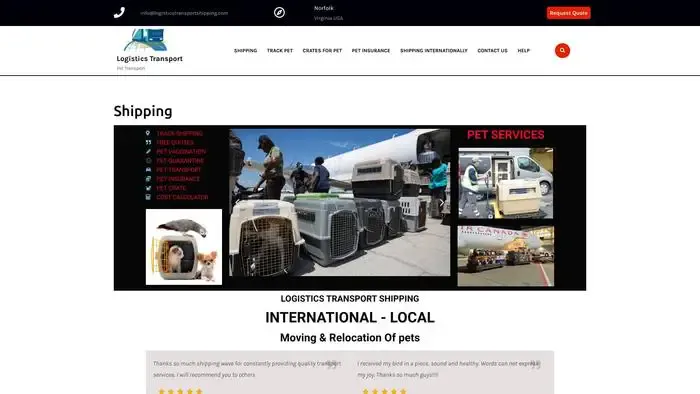Image resolution: width=700 pixels, height=394 pixels.
Task: Click the icon beside Pet Crate
Action: 148,188
